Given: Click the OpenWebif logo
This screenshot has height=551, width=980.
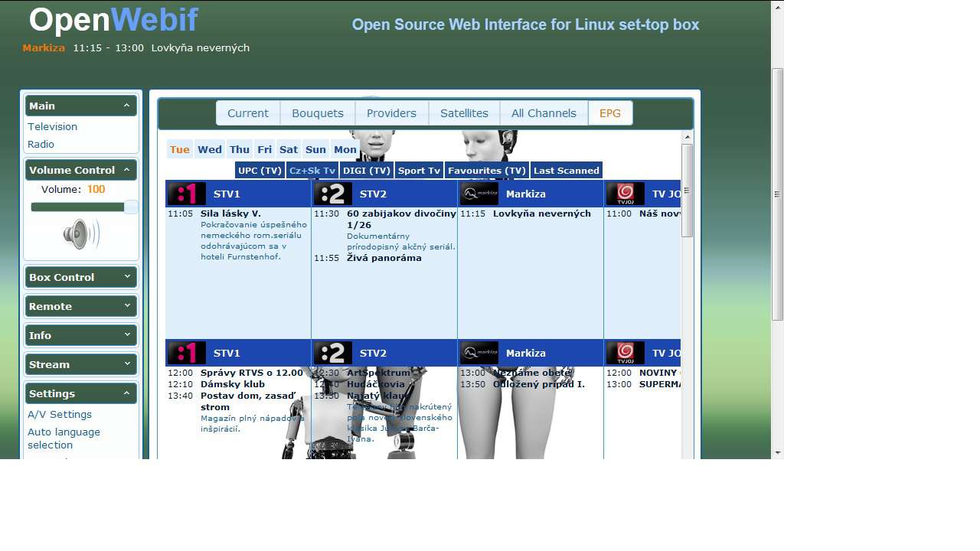Looking at the screenshot, I should [113, 21].
